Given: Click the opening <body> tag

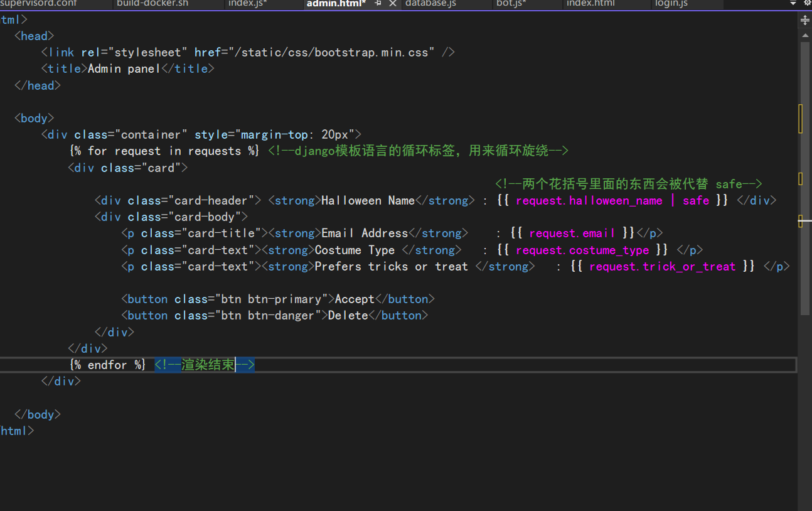Looking at the screenshot, I should click(x=35, y=118).
